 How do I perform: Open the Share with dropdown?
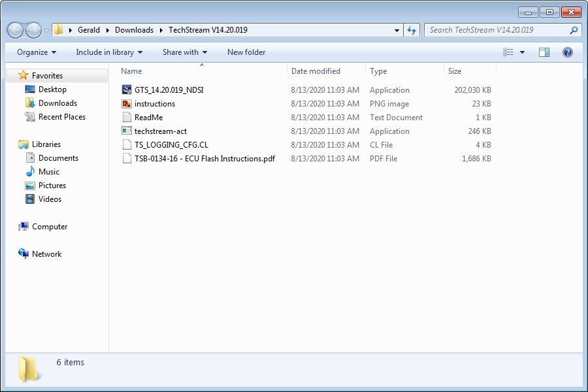point(184,52)
